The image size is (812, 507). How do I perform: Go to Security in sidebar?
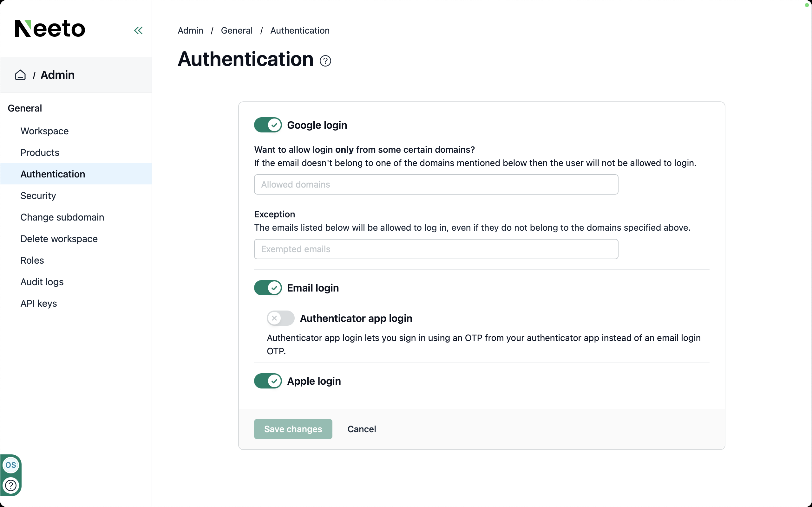point(38,196)
